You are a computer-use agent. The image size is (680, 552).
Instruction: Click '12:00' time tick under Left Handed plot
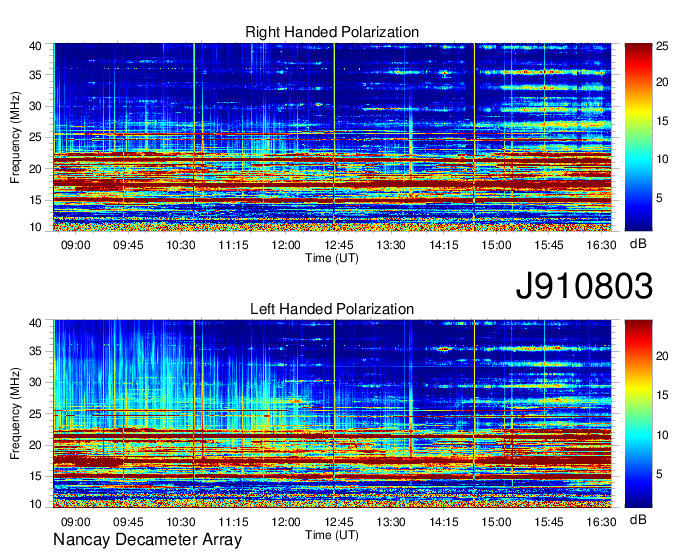coord(286,522)
